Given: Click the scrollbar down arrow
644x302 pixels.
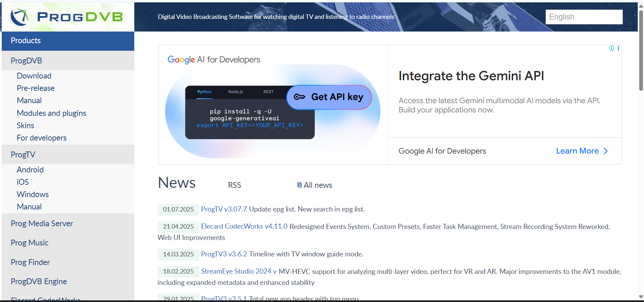Looking at the screenshot, I should [641, 297].
